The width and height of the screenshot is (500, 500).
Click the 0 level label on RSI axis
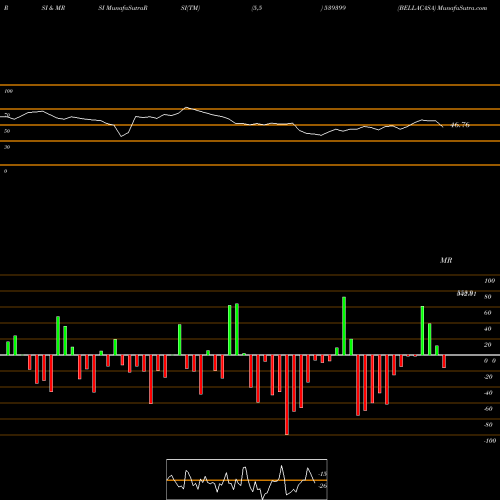pos(5,171)
